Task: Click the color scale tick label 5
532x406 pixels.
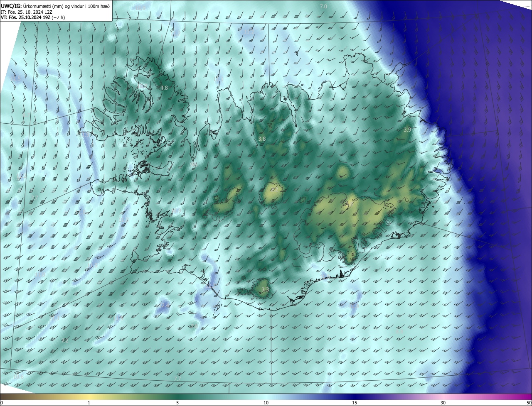Action: [177, 403]
